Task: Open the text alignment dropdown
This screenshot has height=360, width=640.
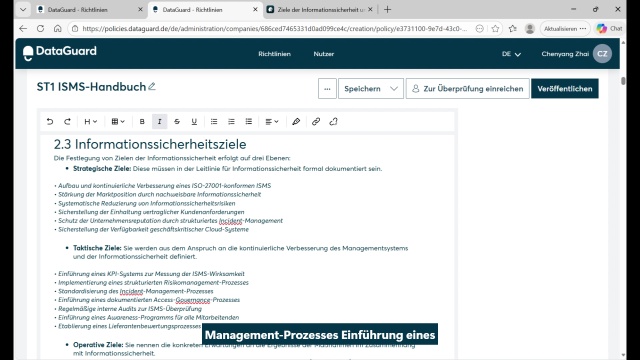Action: [272, 122]
